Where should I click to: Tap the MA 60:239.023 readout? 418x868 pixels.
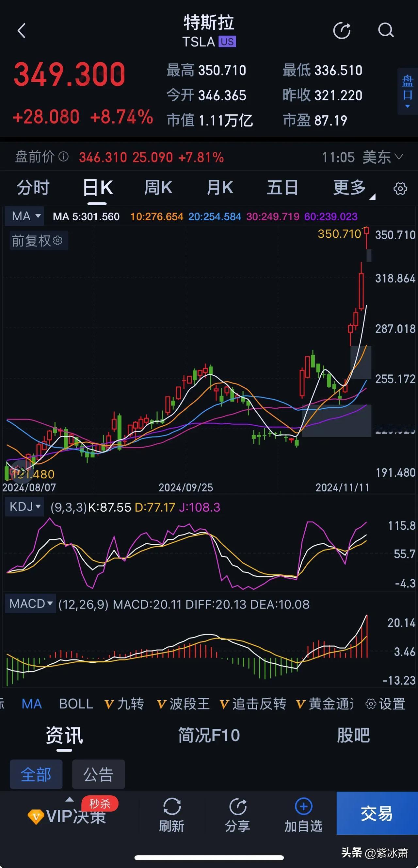coord(331,216)
